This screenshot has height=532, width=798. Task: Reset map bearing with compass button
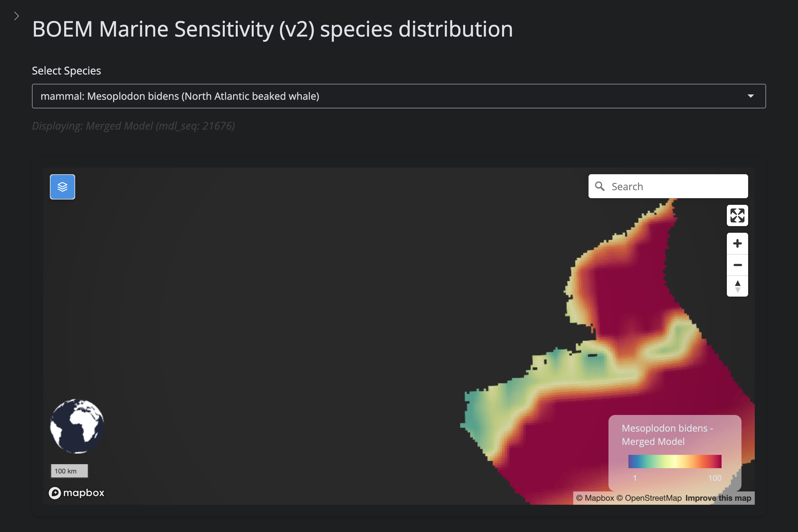tap(737, 286)
